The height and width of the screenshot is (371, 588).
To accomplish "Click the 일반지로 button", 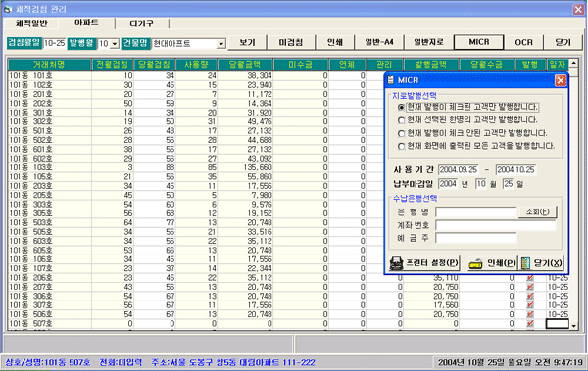I will pyautogui.click(x=428, y=42).
